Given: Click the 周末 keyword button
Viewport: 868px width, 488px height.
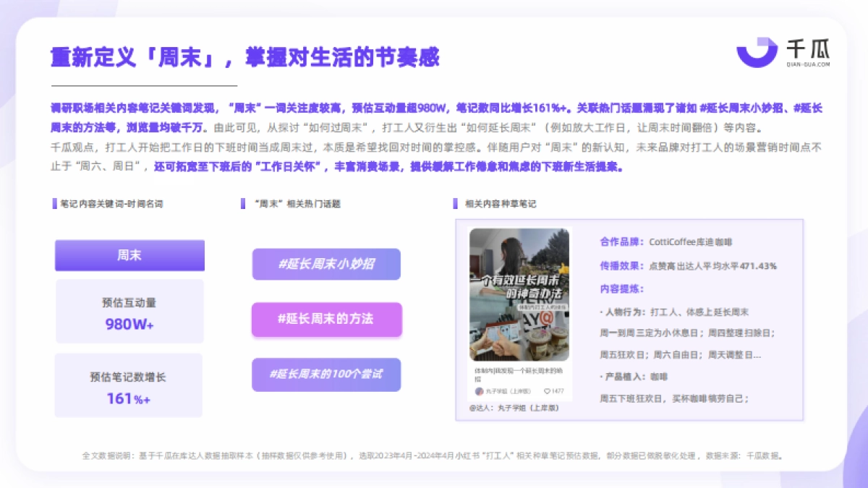Looking at the screenshot, I should [x=129, y=255].
